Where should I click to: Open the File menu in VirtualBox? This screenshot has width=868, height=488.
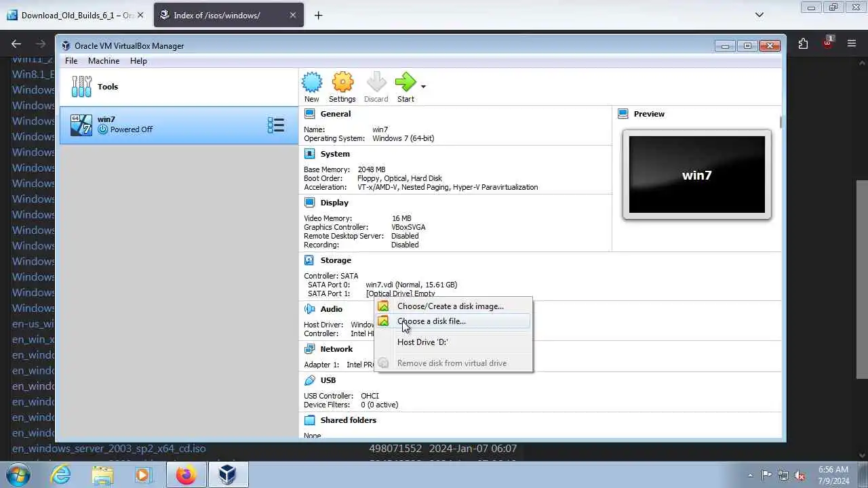click(71, 61)
